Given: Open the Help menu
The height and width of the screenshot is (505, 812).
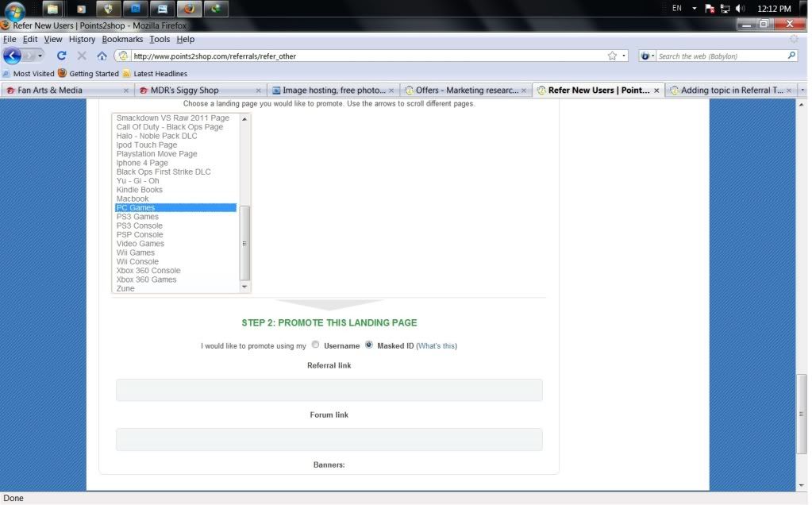Looking at the screenshot, I should (x=186, y=40).
